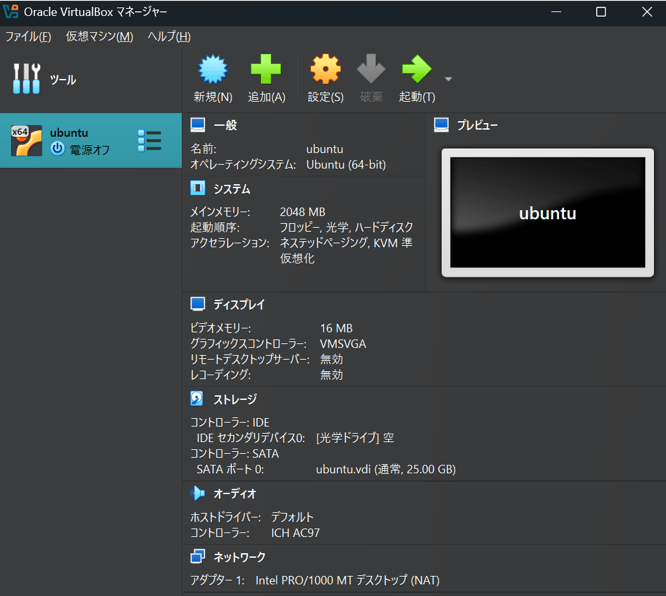Close the VirtualBox Manager window
666x596 pixels.
click(646, 12)
